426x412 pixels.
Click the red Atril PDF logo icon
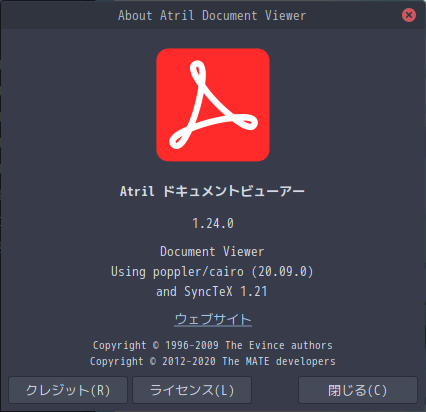coord(213,105)
